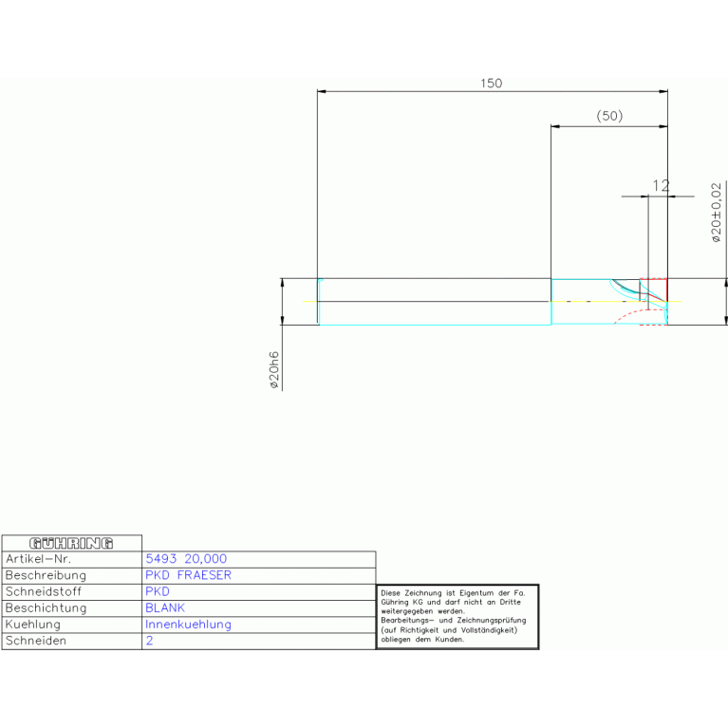The width and height of the screenshot is (728, 728).
Task: Select the 12 cutting length dimension
Action: click(x=661, y=186)
